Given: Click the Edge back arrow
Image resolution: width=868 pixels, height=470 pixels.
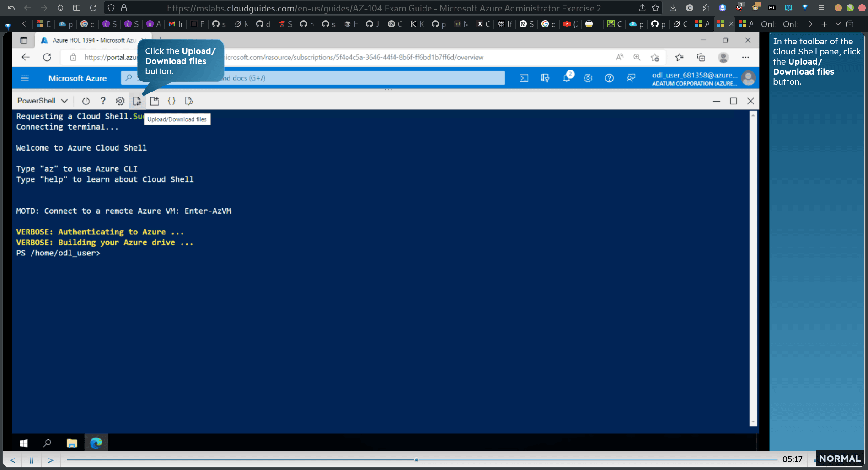Looking at the screenshot, I should 26,57.
